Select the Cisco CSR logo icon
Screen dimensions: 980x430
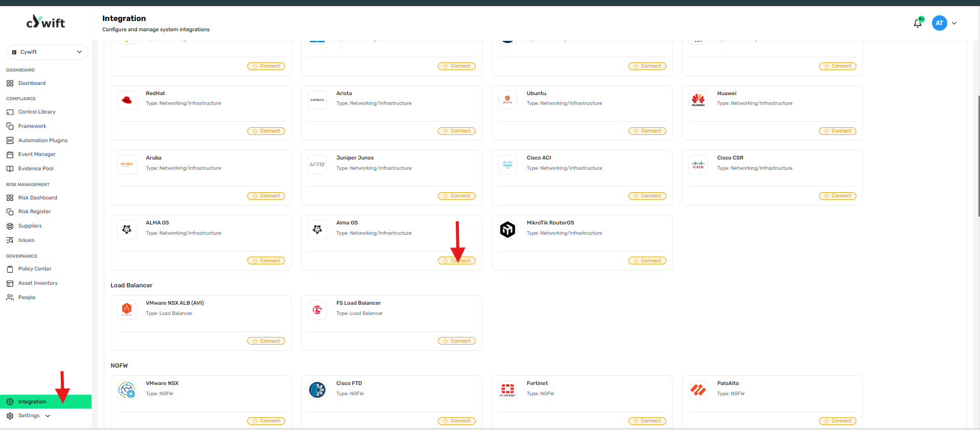tap(698, 165)
